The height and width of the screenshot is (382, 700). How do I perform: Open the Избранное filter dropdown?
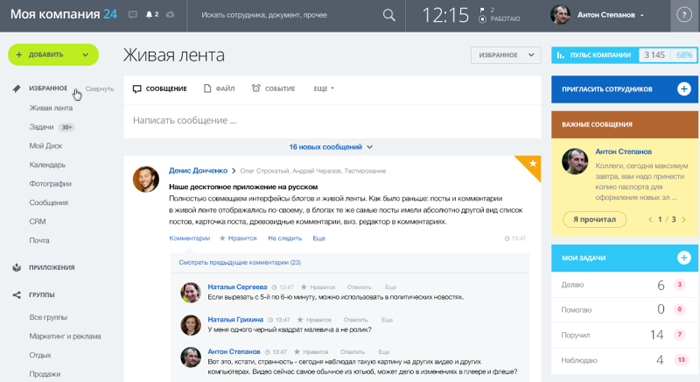point(506,55)
